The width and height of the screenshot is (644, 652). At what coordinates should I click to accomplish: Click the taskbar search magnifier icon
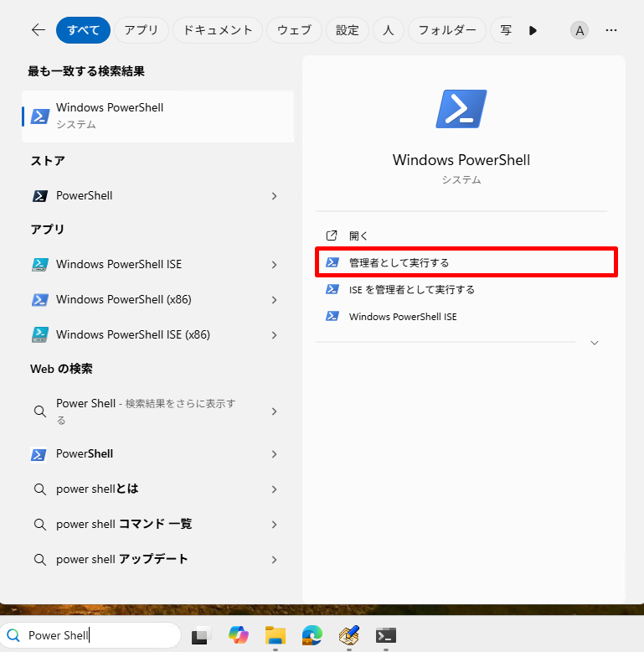pyautogui.click(x=13, y=635)
